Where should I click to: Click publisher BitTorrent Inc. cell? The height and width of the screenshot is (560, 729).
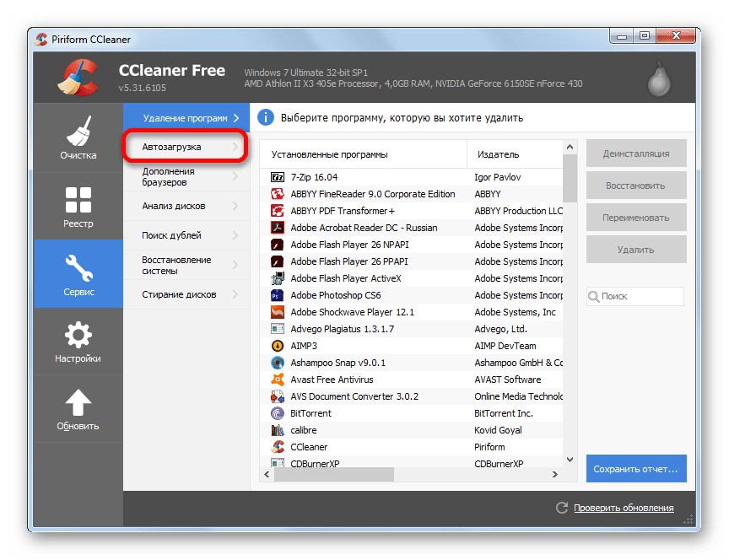(504, 413)
